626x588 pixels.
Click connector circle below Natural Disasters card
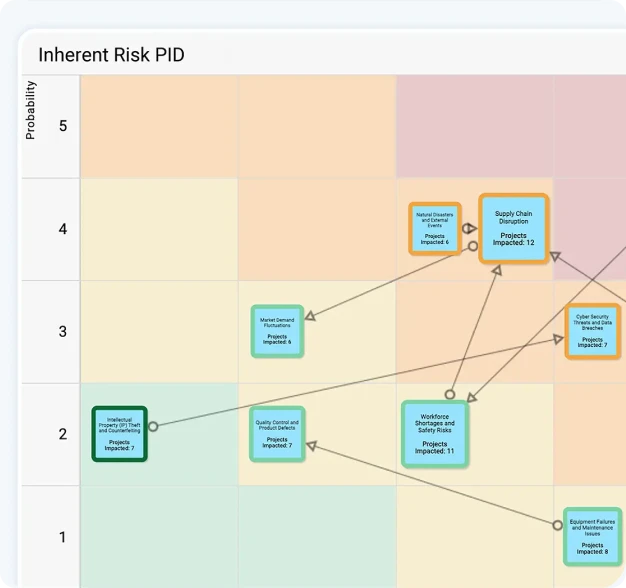click(x=473, y=245)
